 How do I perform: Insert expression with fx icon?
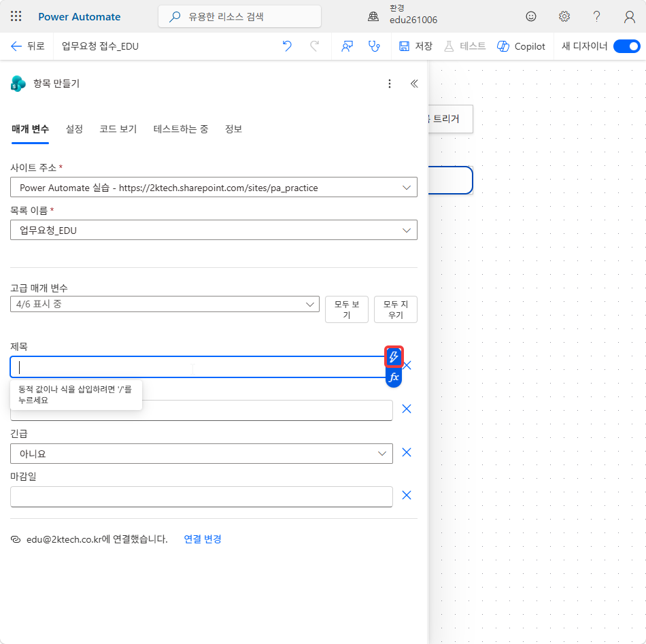tap(394, 377)
